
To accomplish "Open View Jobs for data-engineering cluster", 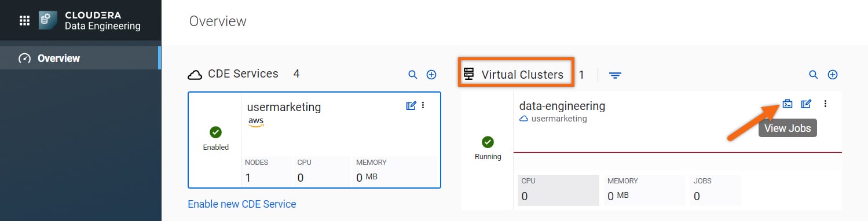I will (x=788, y=104).
